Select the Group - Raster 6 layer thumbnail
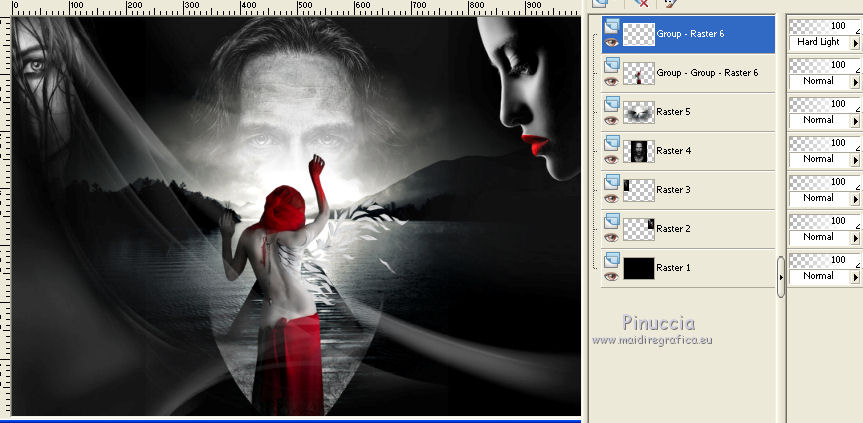The width and height of the screenshot is (863, 423). point(639,34)
